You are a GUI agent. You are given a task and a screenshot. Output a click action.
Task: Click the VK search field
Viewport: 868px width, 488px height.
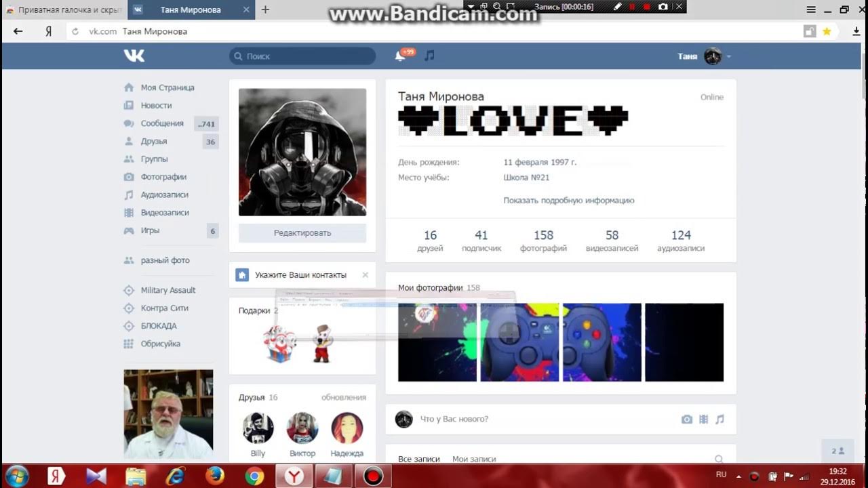[302, 56]
